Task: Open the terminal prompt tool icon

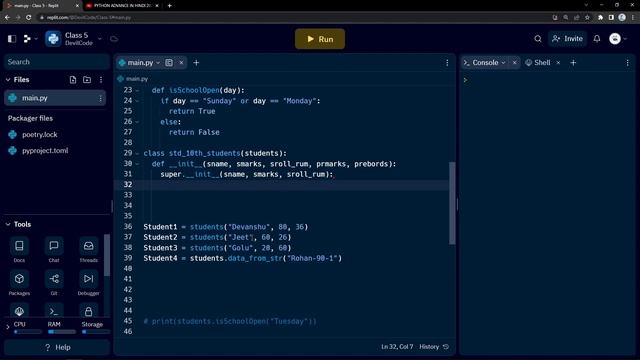Action: [x=54, y=311]
